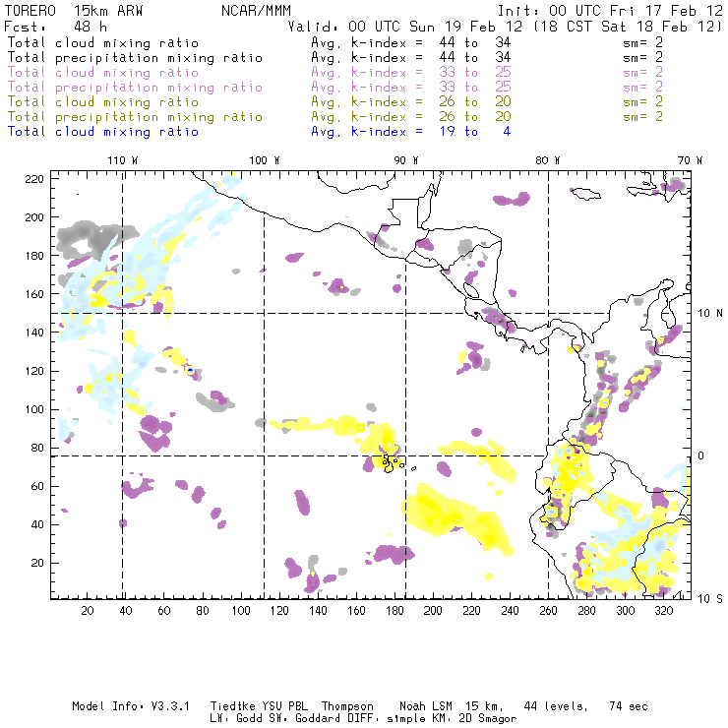Click the blue "Avg. k-index = 19 to 4" text
728x728 pixels.
[410, 131]
